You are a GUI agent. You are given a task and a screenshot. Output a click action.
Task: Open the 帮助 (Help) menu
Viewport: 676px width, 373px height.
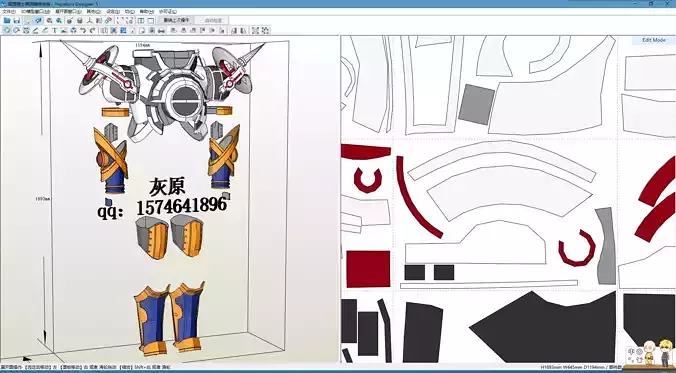click(146, 11)
